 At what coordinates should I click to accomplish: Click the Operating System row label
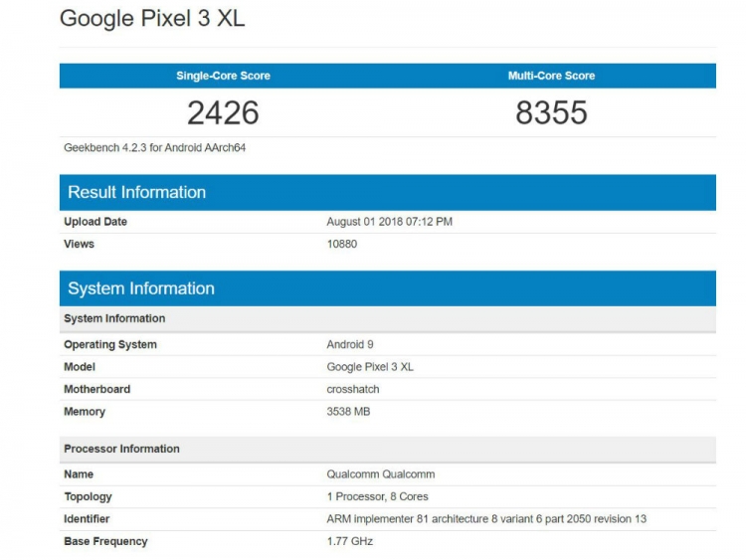pyautogui.click(x=110, y=344)
